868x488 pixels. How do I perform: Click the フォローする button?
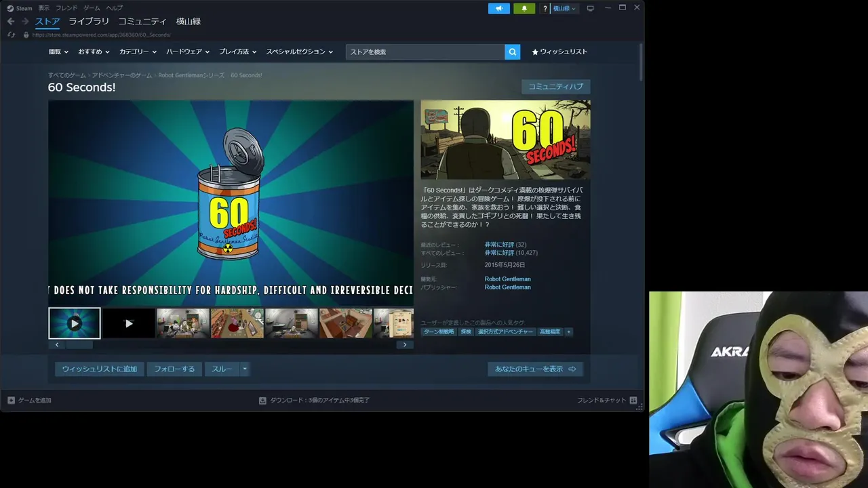(174, 369)
